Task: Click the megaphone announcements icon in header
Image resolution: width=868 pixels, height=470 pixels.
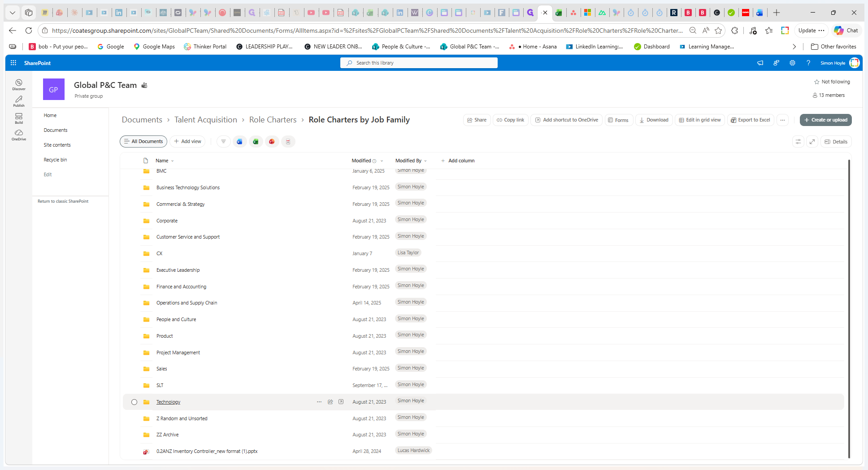Action: (x=760, y=63)
